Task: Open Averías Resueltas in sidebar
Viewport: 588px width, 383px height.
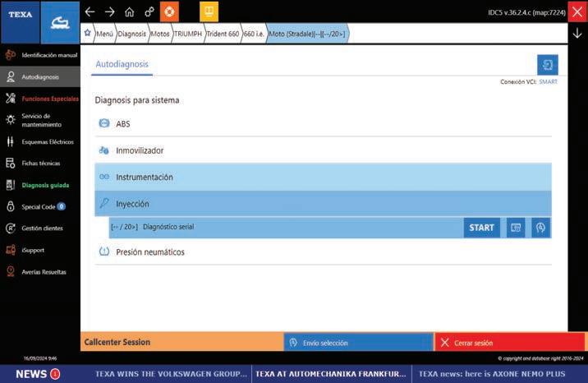Action: (x=40, y=271)
